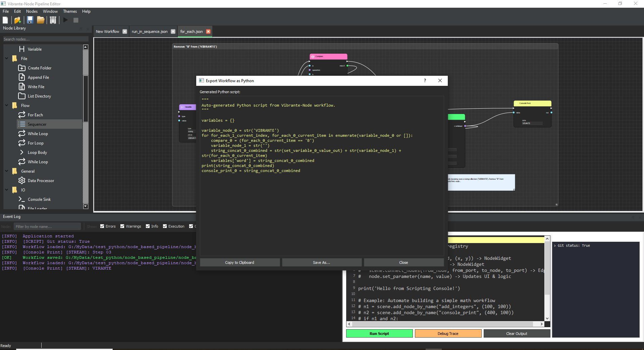Screen dimensions: 644x350
Task: Close the Export Workflow as Python dialog via X
Action: (x=440, y=80)
